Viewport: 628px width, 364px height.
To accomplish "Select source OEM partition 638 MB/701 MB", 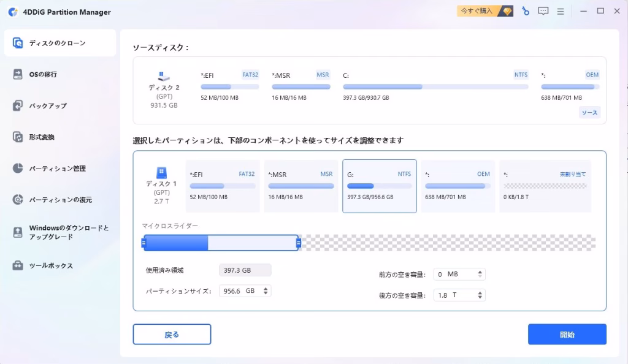I will [x=570, y=86].
